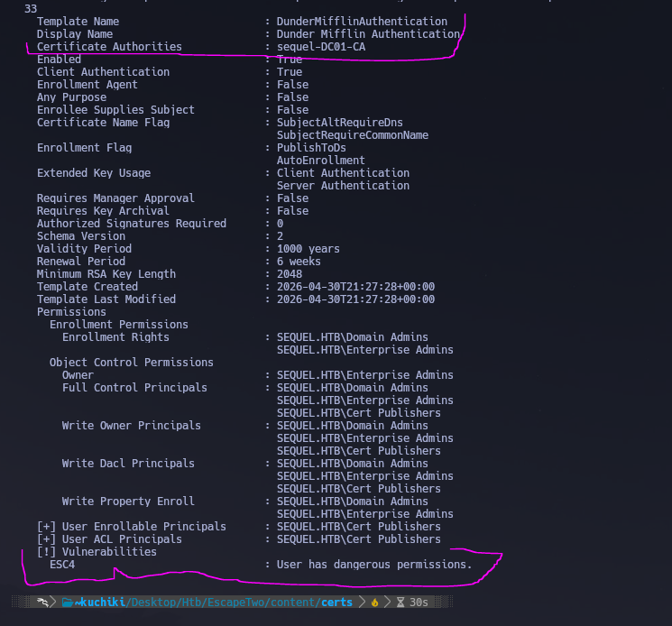Click the 'False' value of Requires Manager Approval
672x626 pixels.
tap(293, 198)
